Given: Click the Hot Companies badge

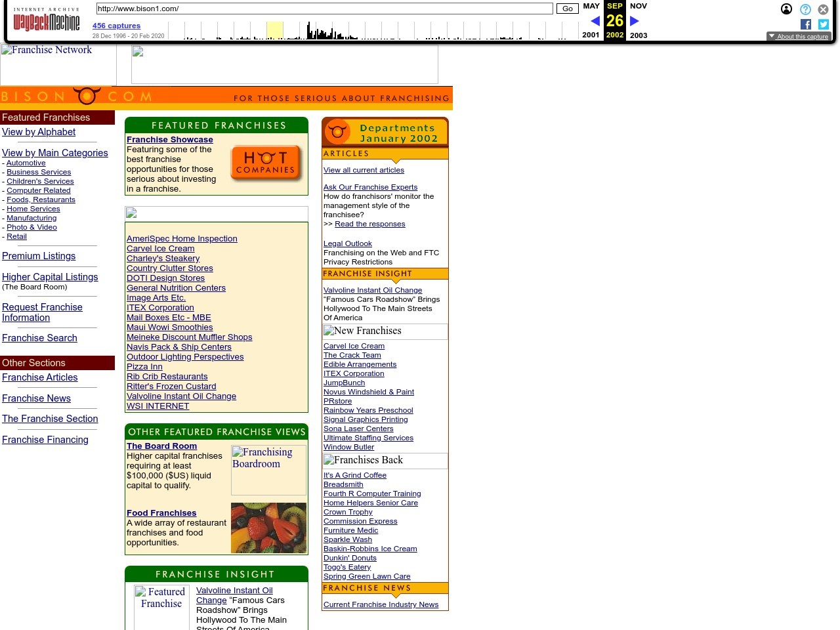Looking at the screenshot, I should click(266, 163).
